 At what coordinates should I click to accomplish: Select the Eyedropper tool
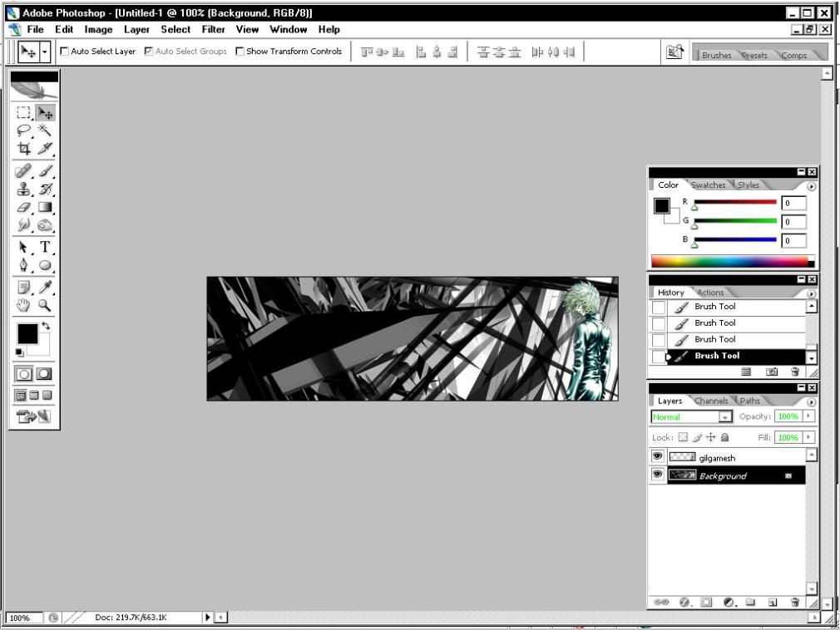click(45, 288)
